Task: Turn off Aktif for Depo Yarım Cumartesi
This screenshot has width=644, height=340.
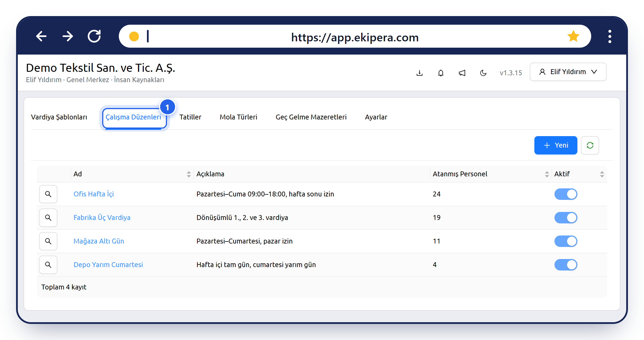Action: pyautogui.click(x=566, y=265)
